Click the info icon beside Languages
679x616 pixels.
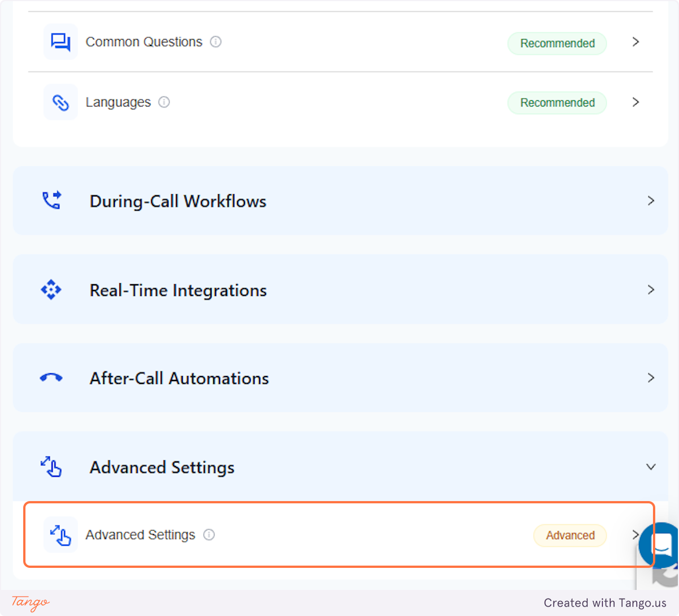(x=164, y=102)
